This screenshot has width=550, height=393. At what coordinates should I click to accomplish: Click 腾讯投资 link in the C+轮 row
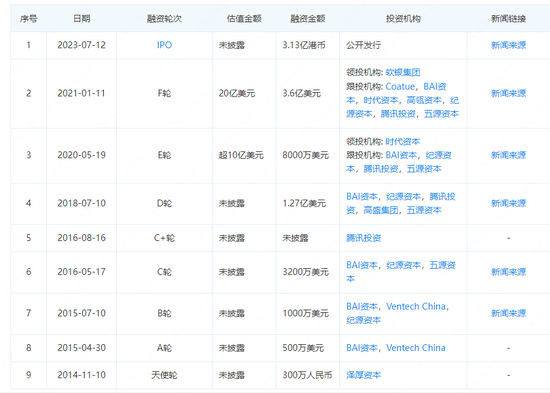click(363, 238)
